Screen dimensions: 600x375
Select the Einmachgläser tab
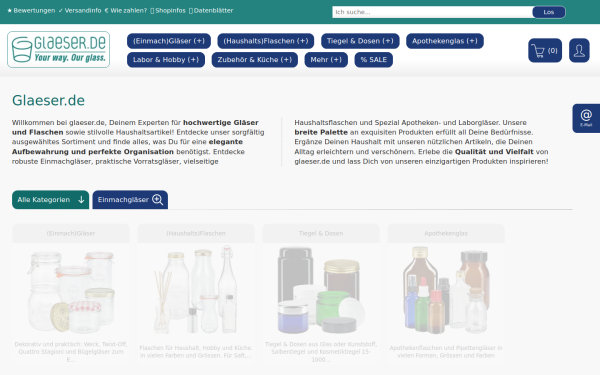click(x=130, y=200)
